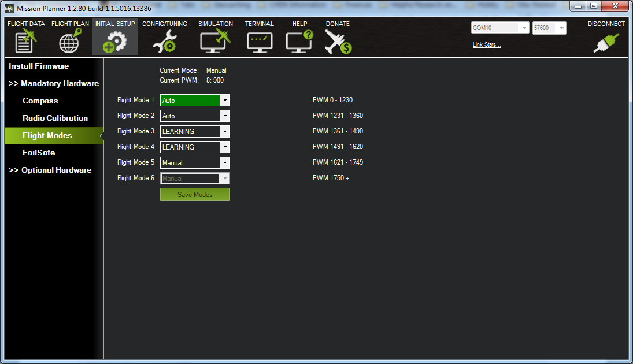Open the Help monitor icon

299,42
